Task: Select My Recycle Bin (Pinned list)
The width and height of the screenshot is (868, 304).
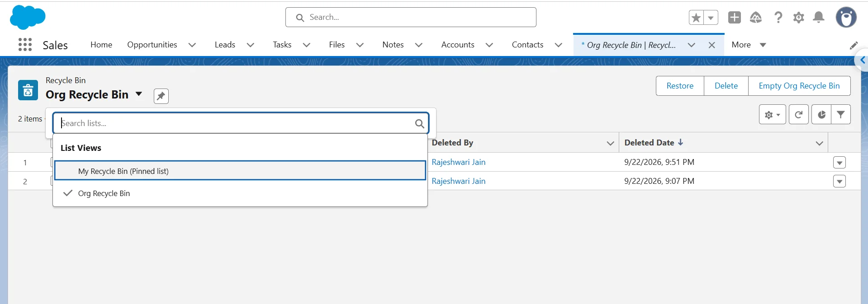Action: [x=240, y=171]
